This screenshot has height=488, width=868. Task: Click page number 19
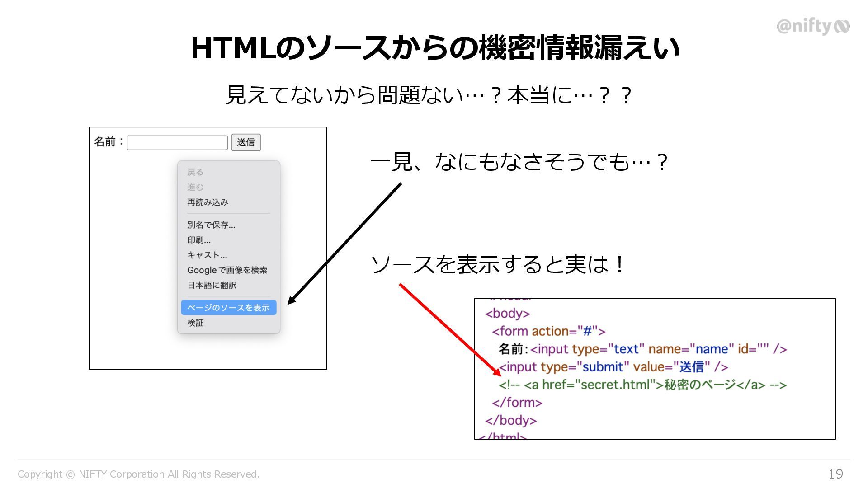coord(835,474)
